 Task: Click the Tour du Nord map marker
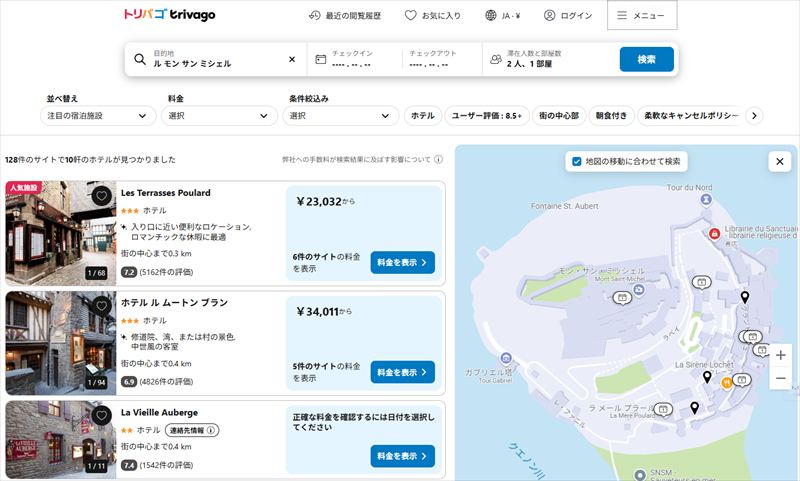click(706, 199)
